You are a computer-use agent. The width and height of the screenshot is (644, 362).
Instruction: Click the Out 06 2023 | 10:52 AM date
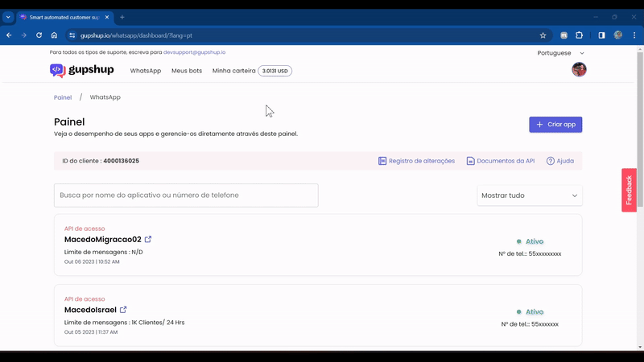coord(92,262)
